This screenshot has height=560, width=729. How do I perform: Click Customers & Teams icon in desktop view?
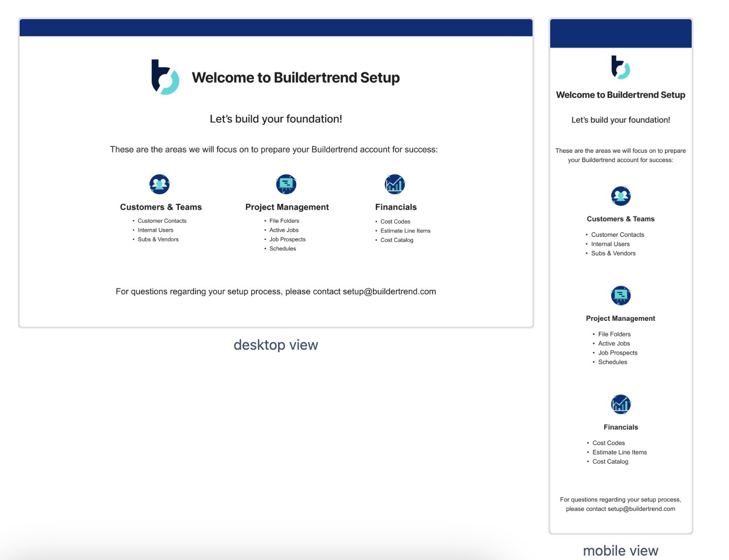pyautogui.click(x=159, y=184)
